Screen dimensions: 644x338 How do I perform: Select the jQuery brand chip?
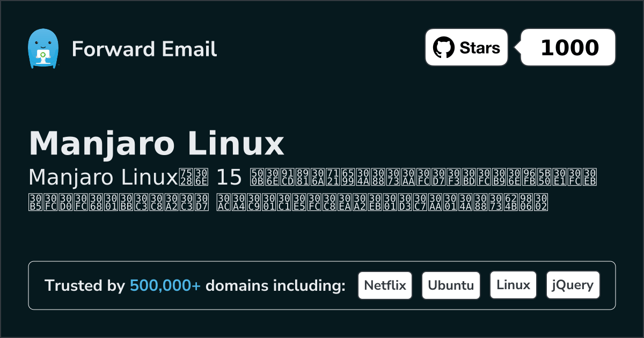click(x=573, y=285)
